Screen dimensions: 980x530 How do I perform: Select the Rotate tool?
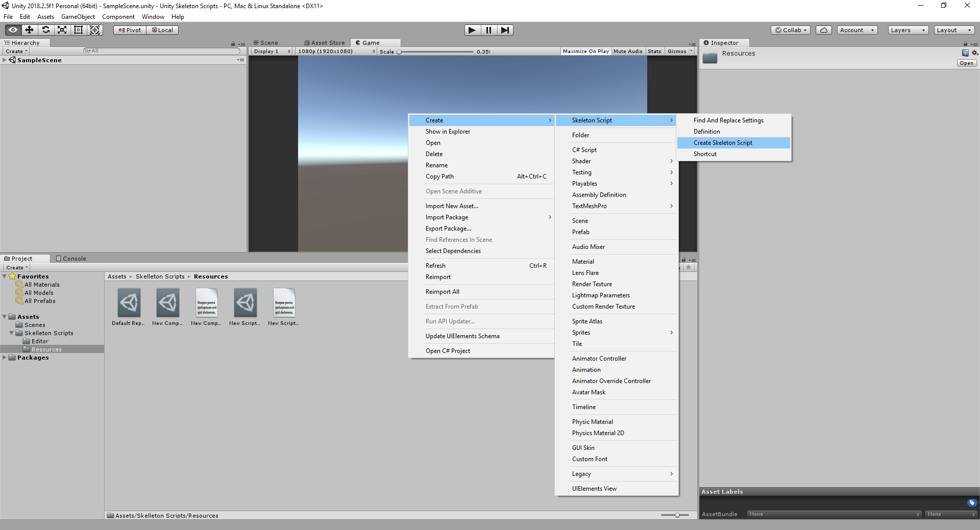(45, 30)
